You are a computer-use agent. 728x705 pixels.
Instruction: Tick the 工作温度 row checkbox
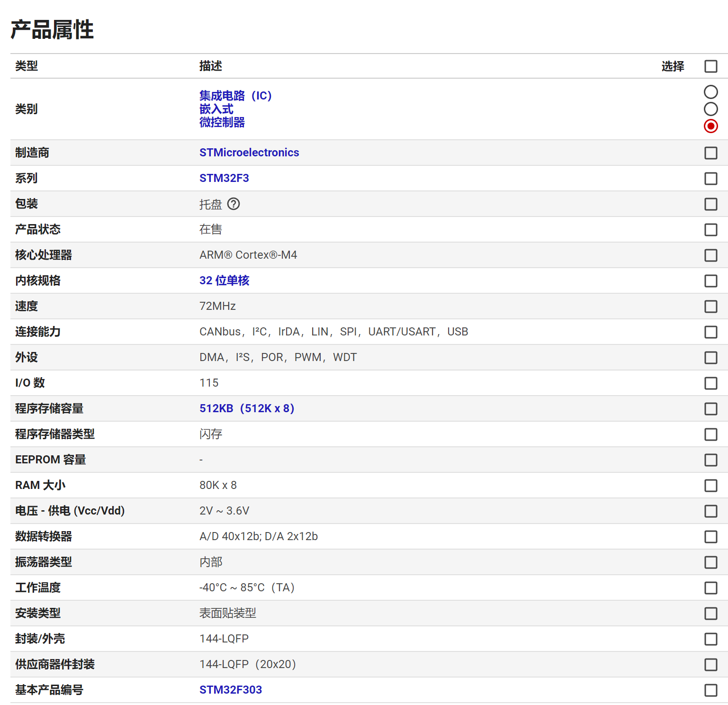pyautogui.click(x=710, y=588)
